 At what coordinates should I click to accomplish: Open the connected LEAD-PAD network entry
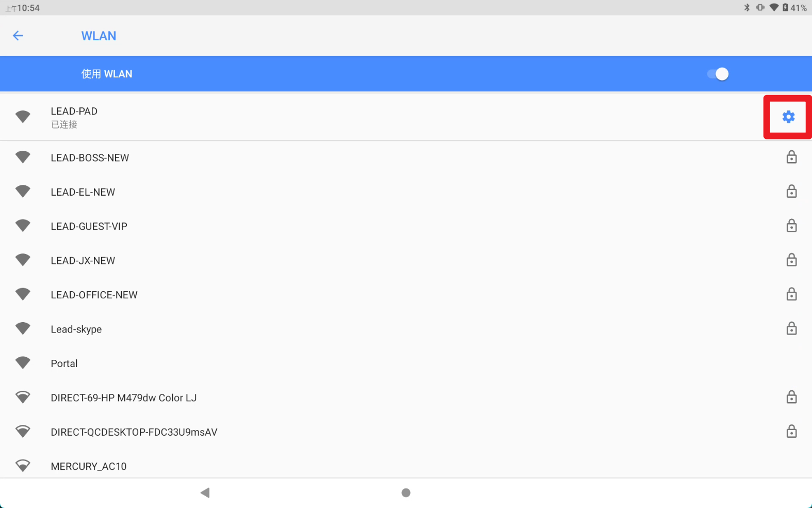pyautogui.click(x=74, y=117)
